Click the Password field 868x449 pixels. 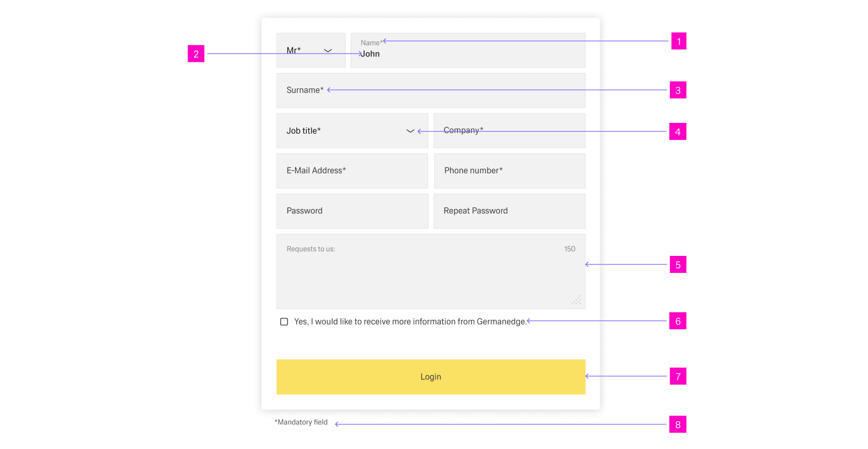point(351,211)
